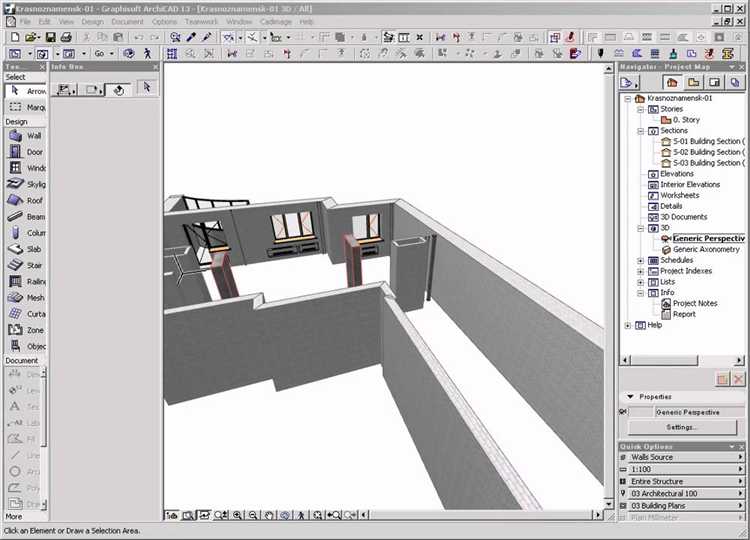Screen dimensions: 750x540
Task: Click the zoom in magnifier in bottom bar
Action: 237,515
